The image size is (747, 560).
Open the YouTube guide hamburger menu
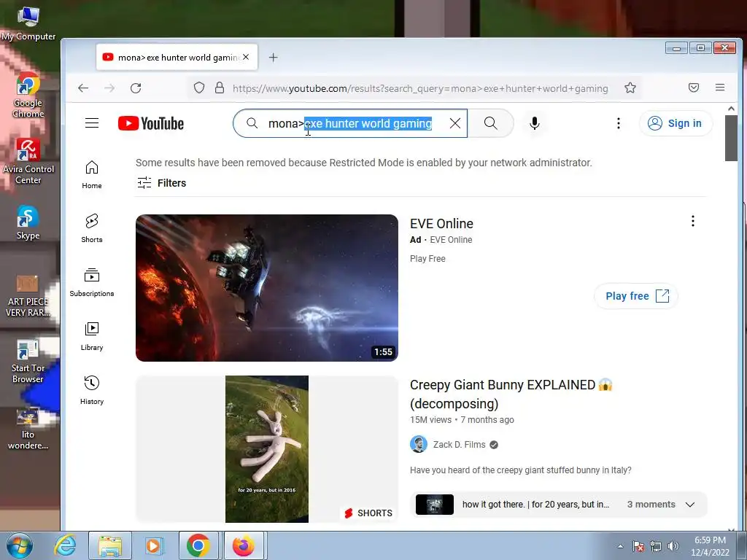coord(92,123)
